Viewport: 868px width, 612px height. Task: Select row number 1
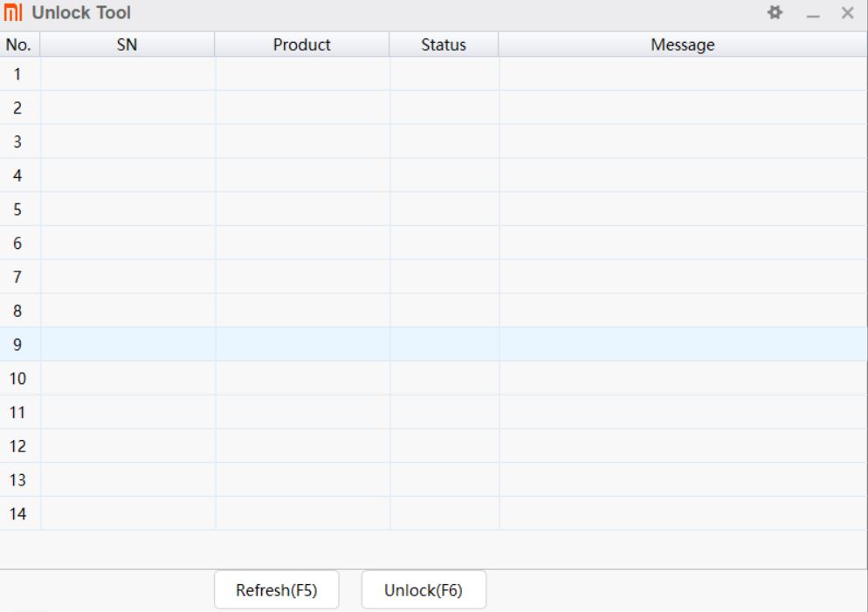pos(433,74)
